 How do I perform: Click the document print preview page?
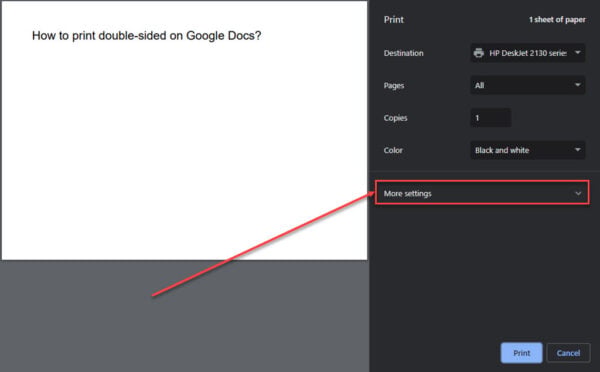[184, 130]
